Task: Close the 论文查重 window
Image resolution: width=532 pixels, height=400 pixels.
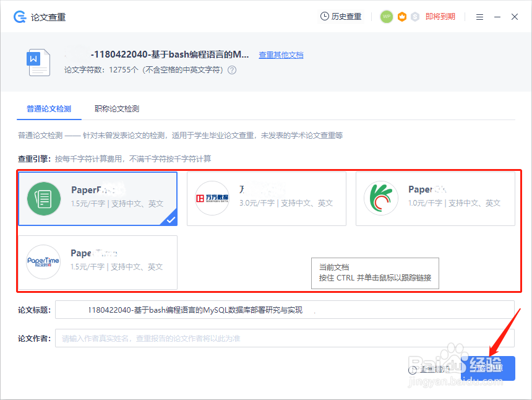Action: pyautogui.click(x=515, y=17)
